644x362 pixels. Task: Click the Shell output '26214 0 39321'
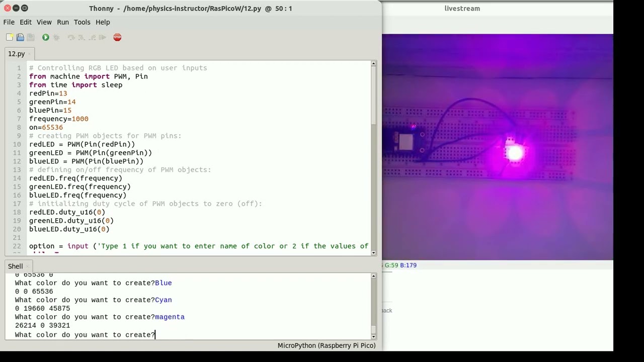pyautogui.click(x=42, y=326)
